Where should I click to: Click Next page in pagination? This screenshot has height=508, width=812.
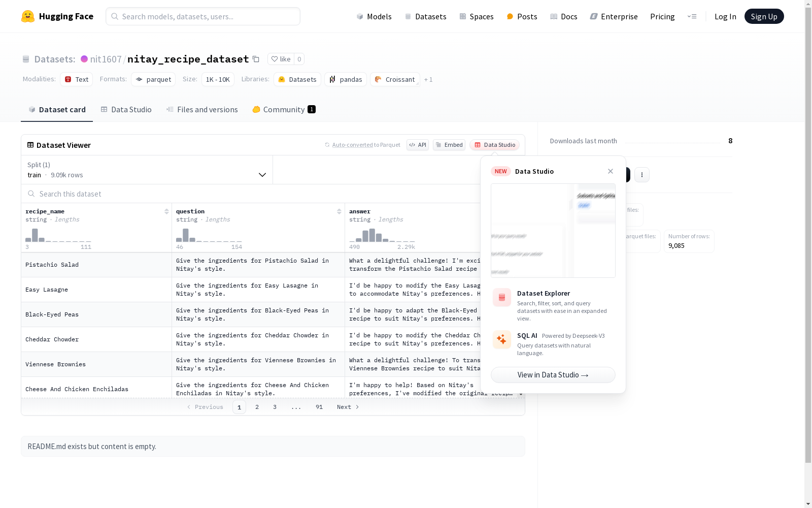(x=348, y=407)
